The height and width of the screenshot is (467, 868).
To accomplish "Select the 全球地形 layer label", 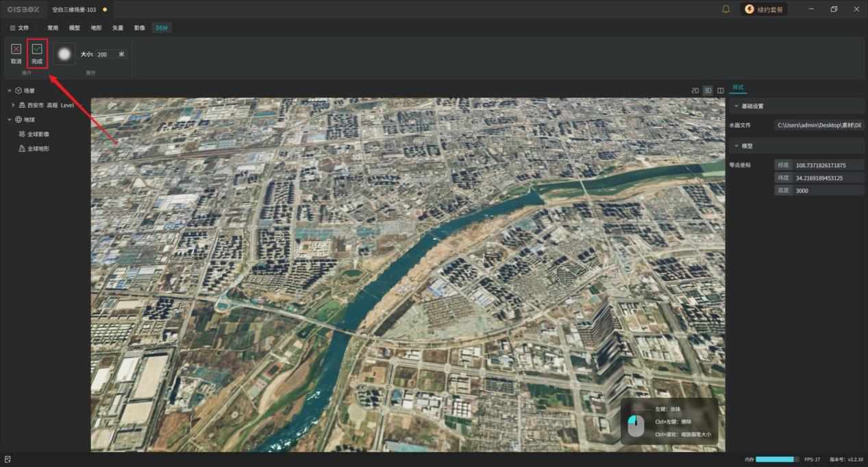I will point(38,149).
